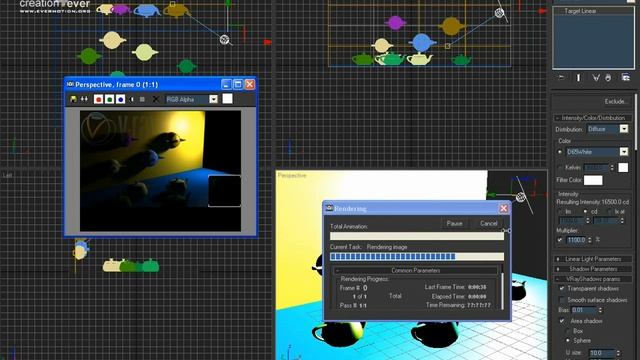Save the image in the Perspective frame window
The image size is (640, 360).
73,99
